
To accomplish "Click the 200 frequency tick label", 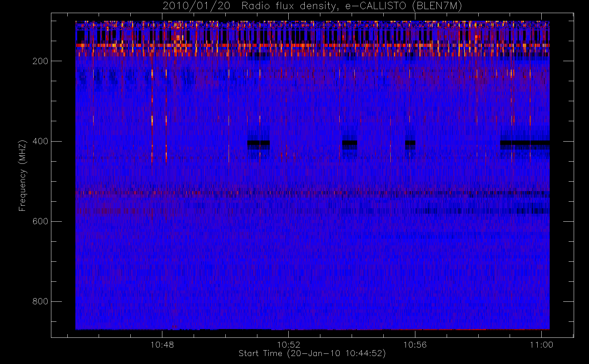I will 40,61.
